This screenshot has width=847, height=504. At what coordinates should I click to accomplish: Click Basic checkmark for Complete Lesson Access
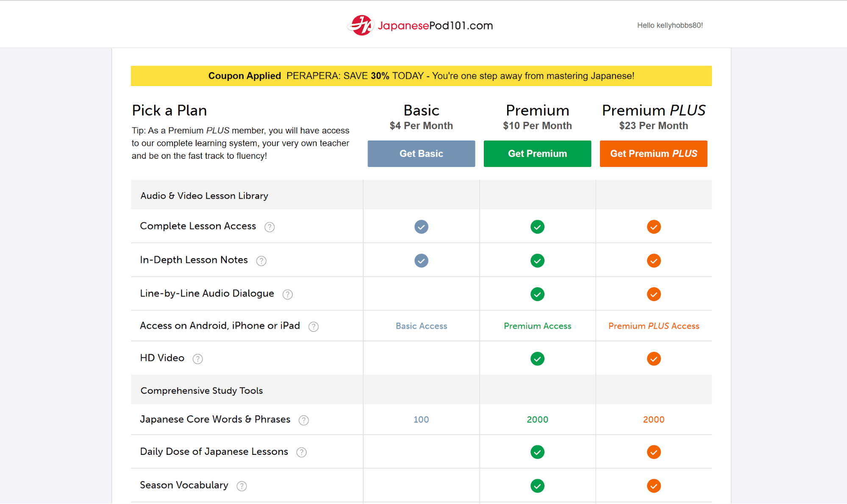pos(421,227)
